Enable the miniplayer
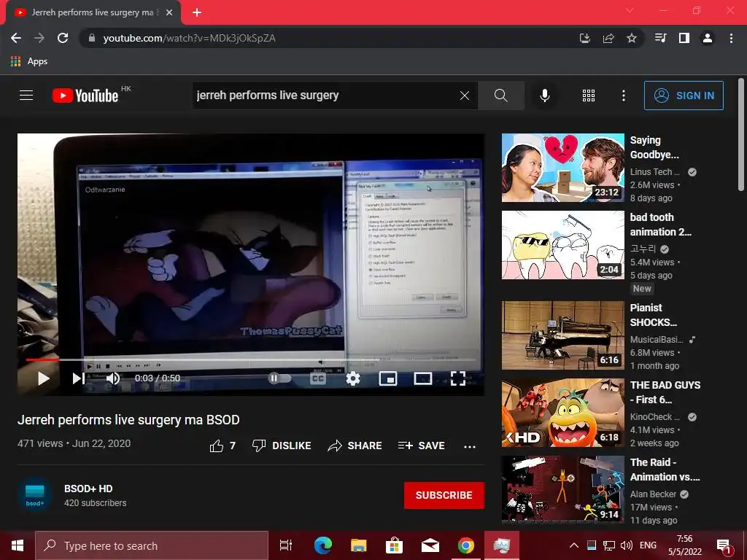Viewport: 747px width, 560px height. coord(388,378)
